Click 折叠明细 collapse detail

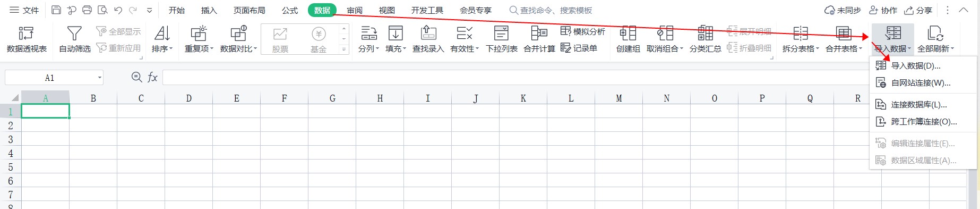click(x=749, y=48)
